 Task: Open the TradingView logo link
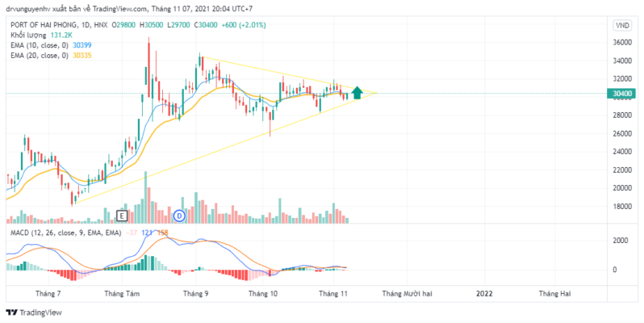[34, 313]
